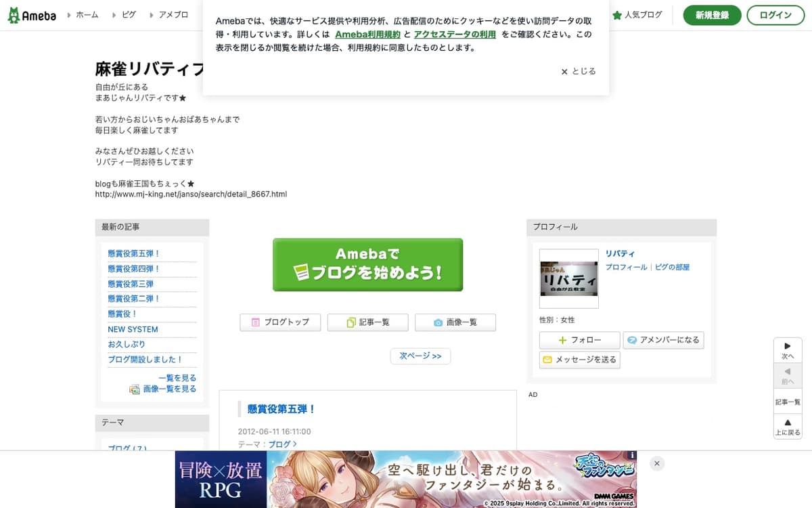
Task: Click the メッセージを送る button
Action: pos(579,360)
